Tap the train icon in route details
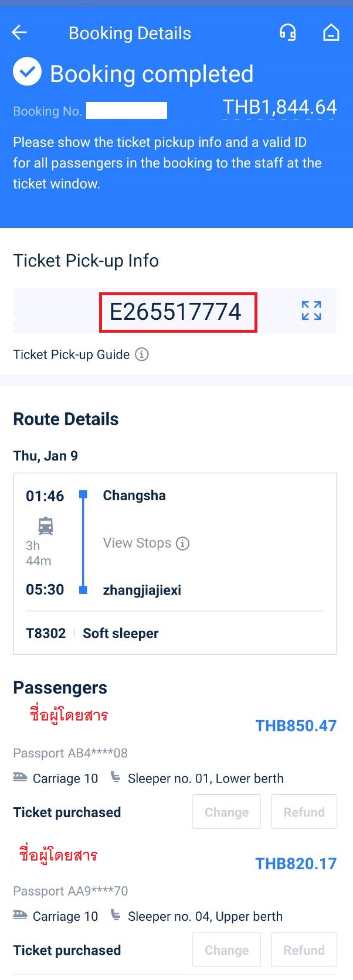The image size is (353, 980). [46, 526]
